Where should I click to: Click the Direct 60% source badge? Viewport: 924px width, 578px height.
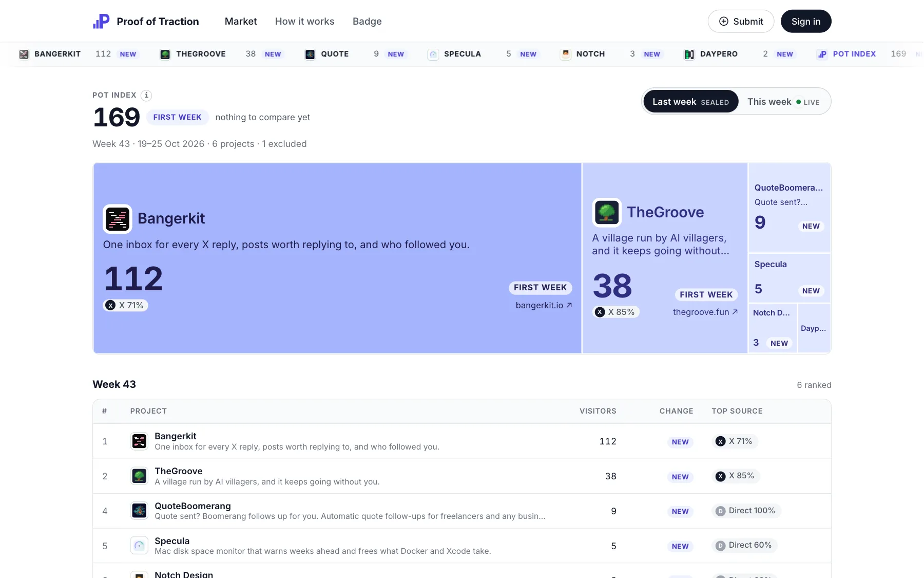744,545
